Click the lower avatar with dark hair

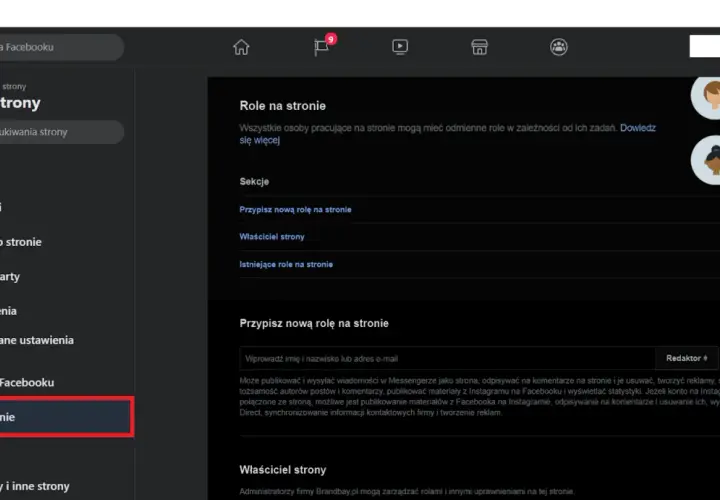pyautogui.click(x=706, y=160)
